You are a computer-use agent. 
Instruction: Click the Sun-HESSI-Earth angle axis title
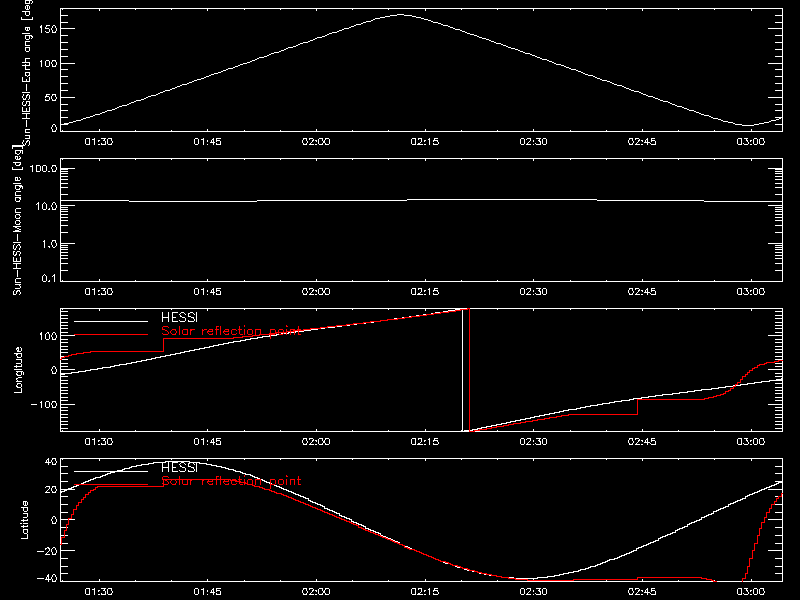[27, 71]
